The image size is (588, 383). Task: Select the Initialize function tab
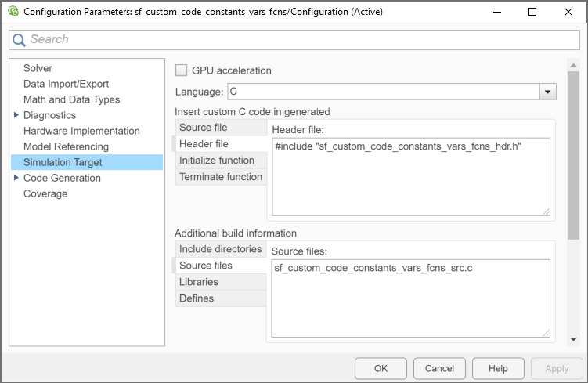[x=217, y=161]
